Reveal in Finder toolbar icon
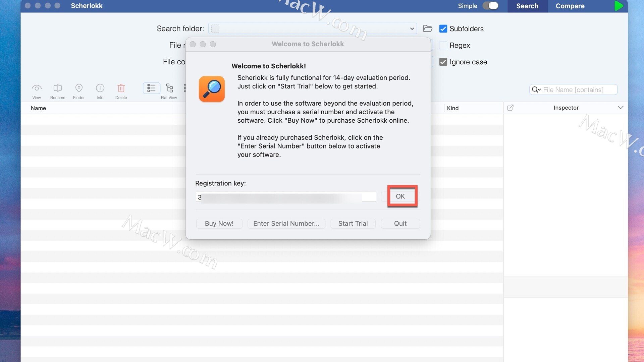644x362 pixels. click(x=79, y=88)
